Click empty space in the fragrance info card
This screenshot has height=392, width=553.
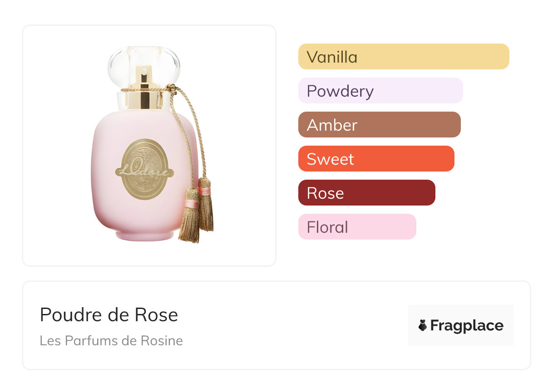tap(295, 327)
